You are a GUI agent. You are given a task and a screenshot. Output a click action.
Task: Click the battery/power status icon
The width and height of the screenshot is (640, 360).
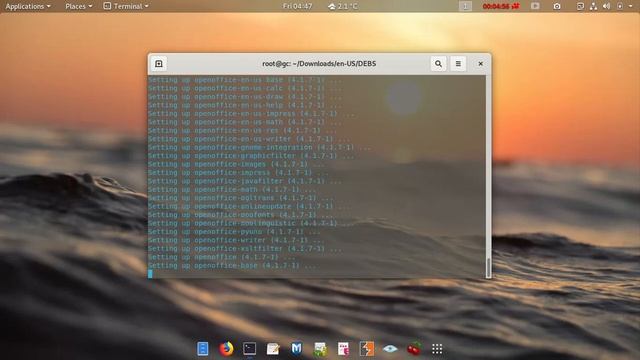click(x=620, y=6)
